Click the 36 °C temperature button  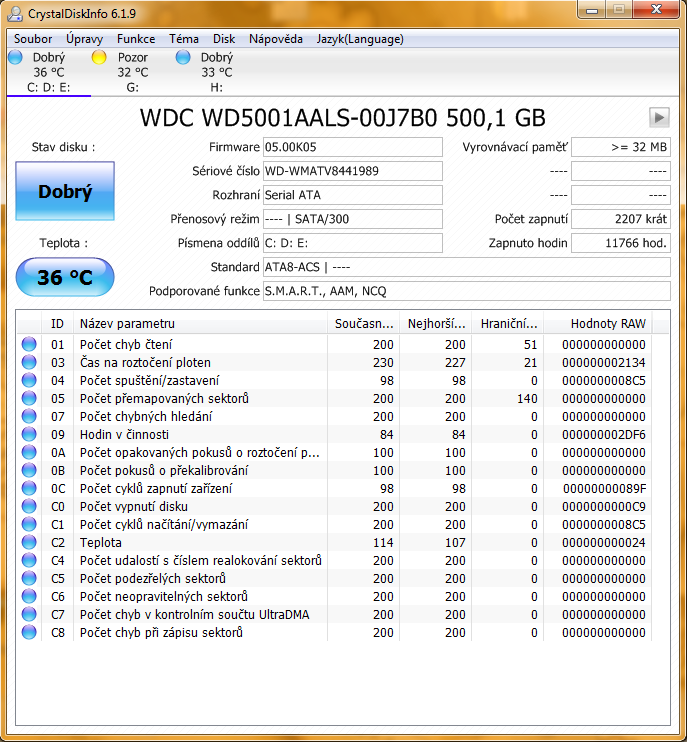65,277
